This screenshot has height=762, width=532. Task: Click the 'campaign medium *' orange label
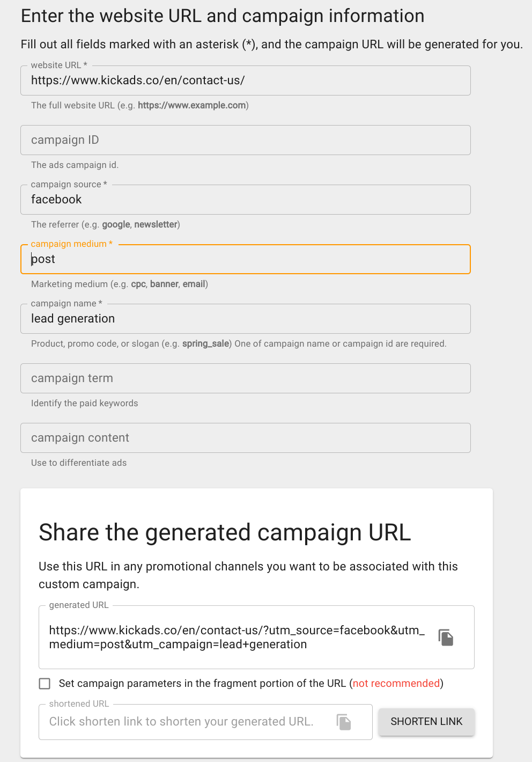pos(72,244)
